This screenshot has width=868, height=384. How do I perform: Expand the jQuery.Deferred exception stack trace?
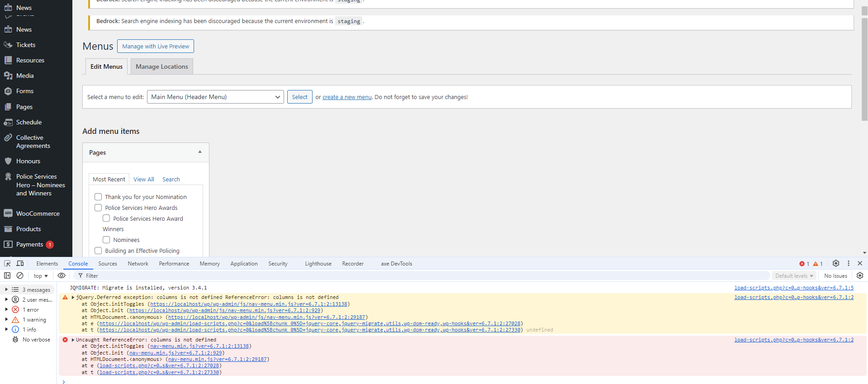tap(73, 297)
